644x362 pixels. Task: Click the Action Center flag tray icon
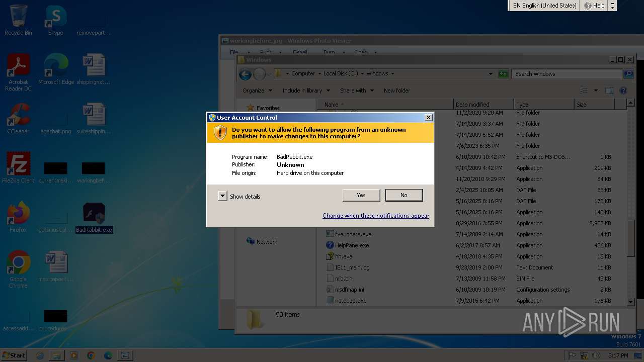pos(572,355)
